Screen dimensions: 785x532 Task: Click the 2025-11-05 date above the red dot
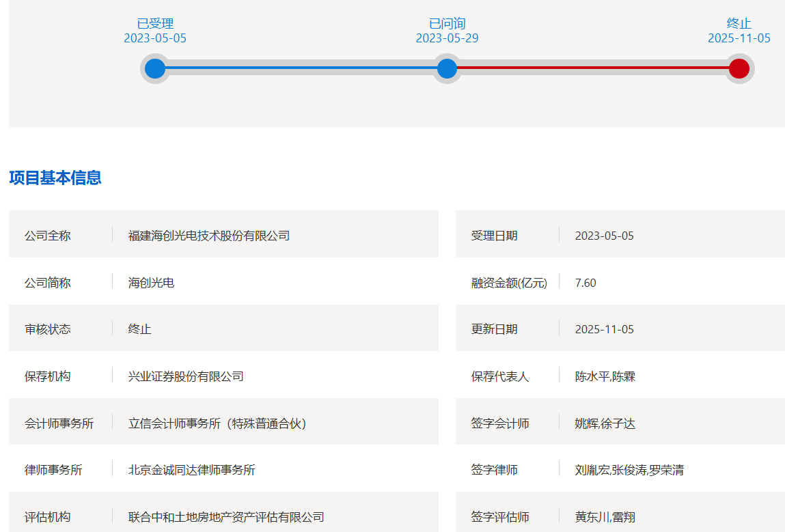click(x=739, y=38)
